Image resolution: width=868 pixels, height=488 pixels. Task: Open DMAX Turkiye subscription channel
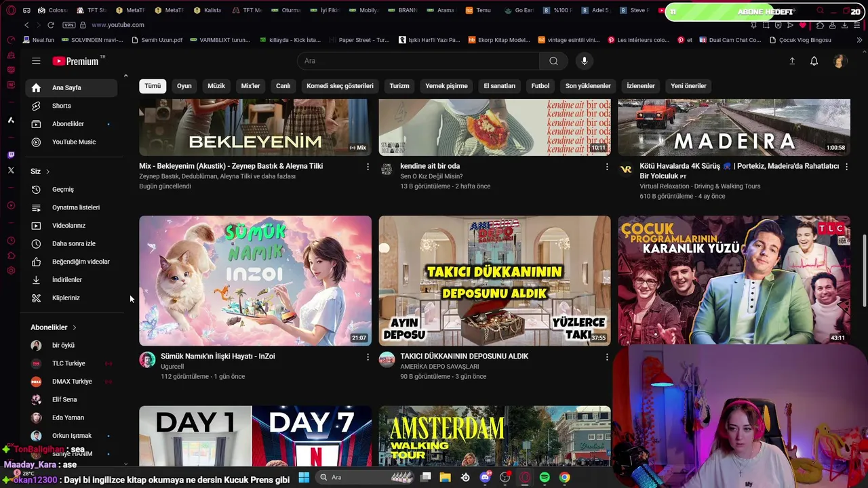[x=71, y=382]
